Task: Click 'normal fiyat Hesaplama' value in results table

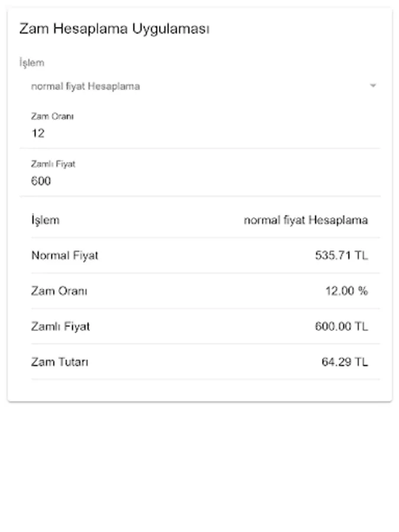Action: pos(306,220)
